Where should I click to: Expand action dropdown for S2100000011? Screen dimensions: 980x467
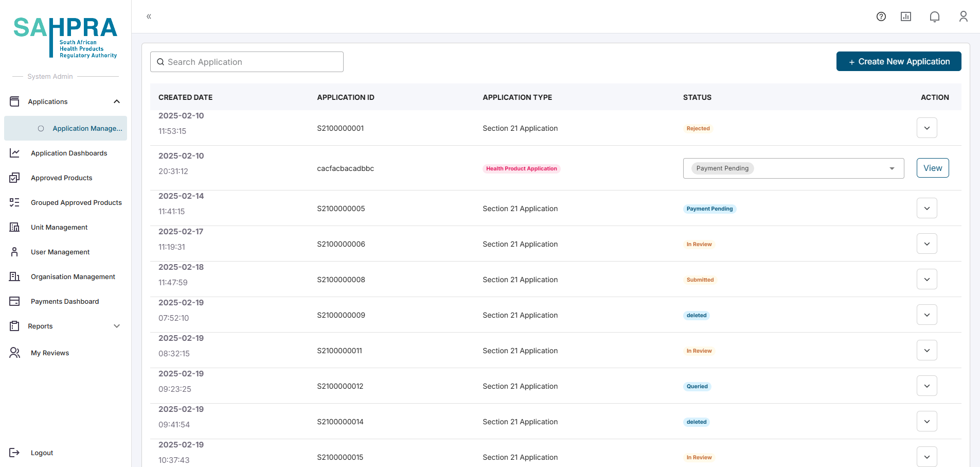point(926,350)
